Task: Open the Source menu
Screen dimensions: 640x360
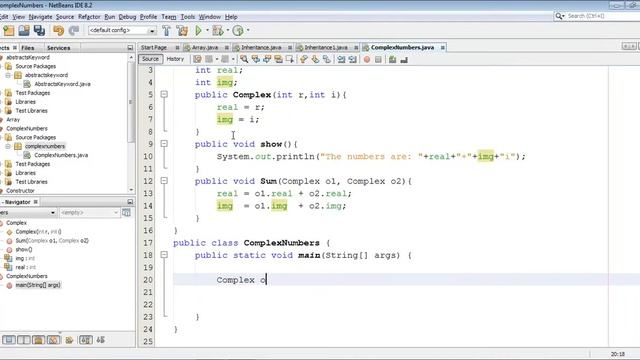Action: tap(65, 17)
